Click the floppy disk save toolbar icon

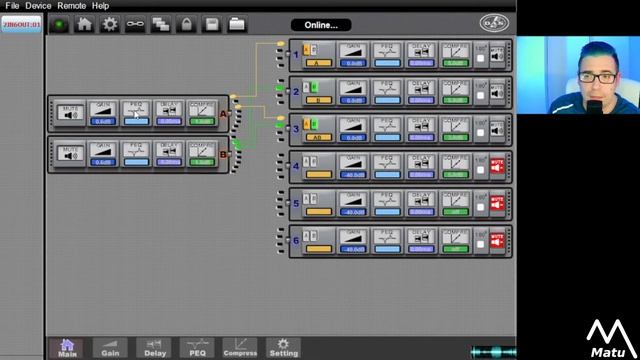pos(212,24)
